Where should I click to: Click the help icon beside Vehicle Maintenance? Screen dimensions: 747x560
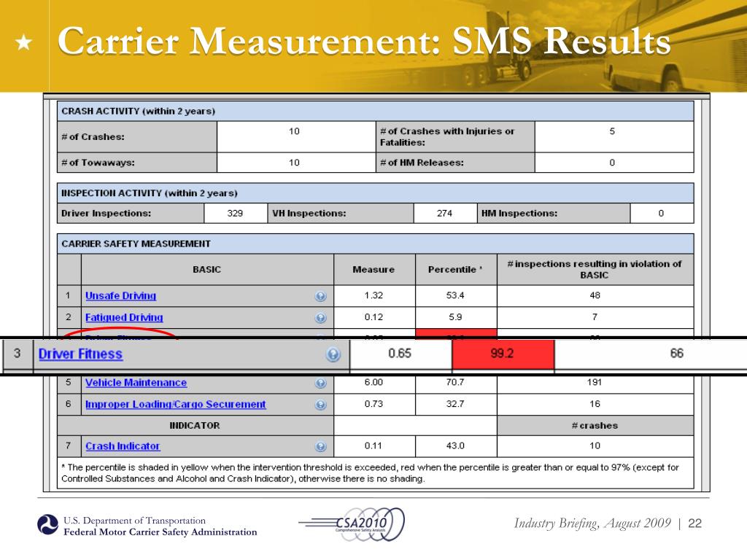[321, 383]
